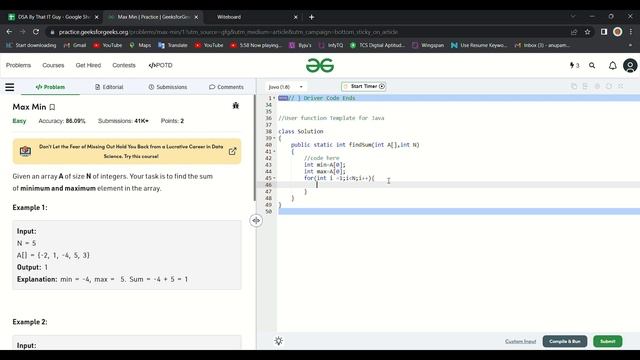Grab the panel splitter handle
The height and width of the screenshot is (360, 640).
pos(256,220)
